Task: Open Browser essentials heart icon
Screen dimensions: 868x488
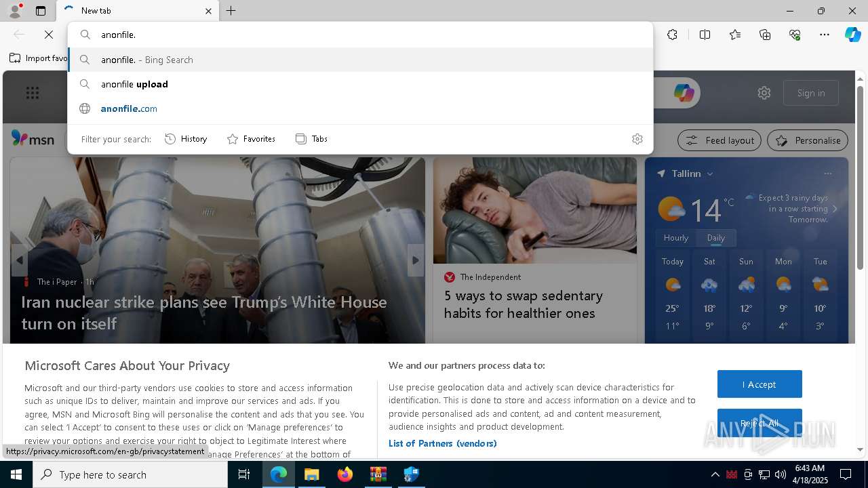Action: pyautogui.click(x=795, y=35)
